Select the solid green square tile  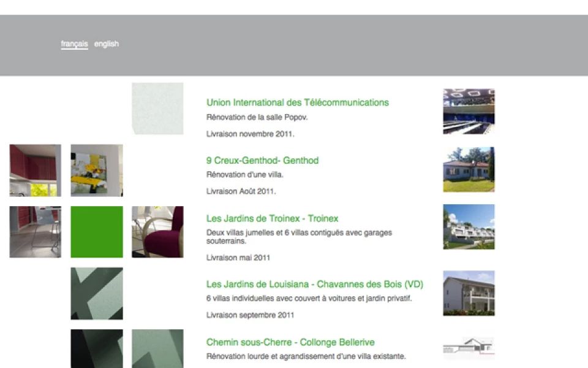97,232
